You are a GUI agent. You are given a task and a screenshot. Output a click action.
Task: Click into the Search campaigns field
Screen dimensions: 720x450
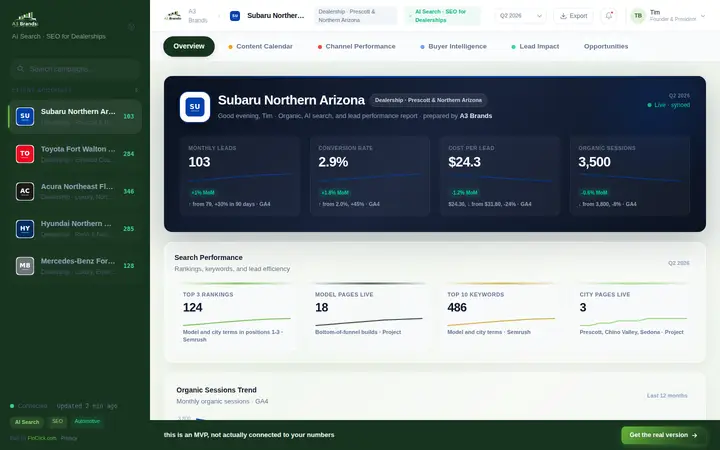(75, 69)
